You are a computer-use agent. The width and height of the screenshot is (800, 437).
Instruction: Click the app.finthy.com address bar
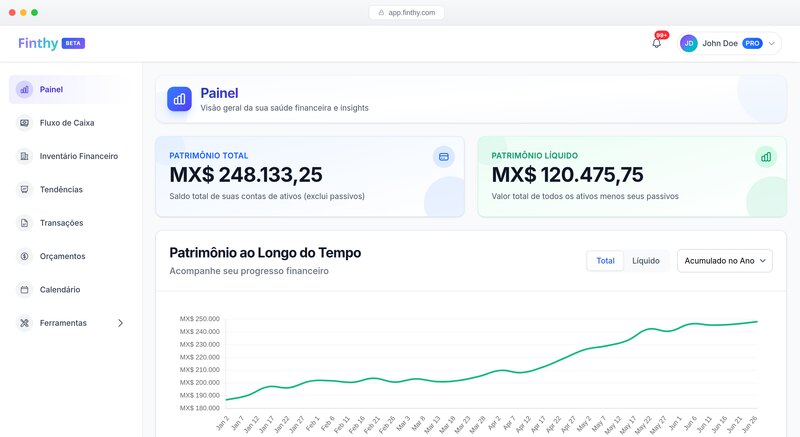click(x=406, y=13)
